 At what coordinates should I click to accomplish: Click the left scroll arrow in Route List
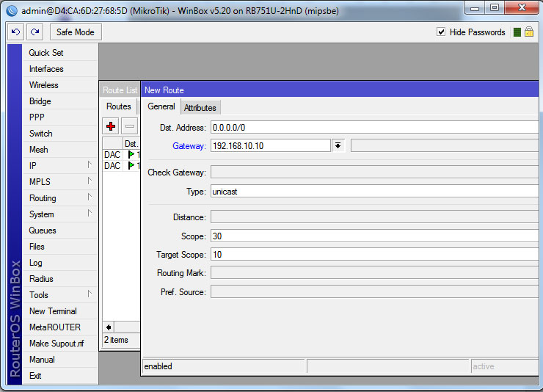pyautogui.click(x=109, y=327)
